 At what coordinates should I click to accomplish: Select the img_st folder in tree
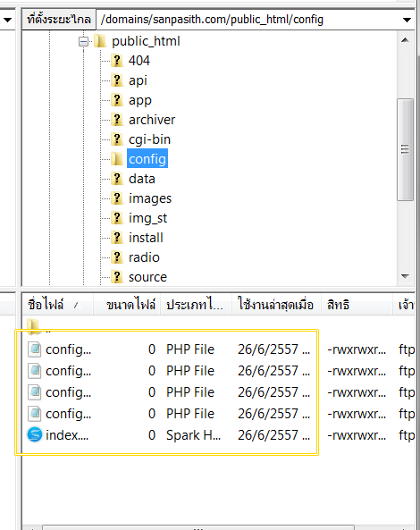click(147, 218)
